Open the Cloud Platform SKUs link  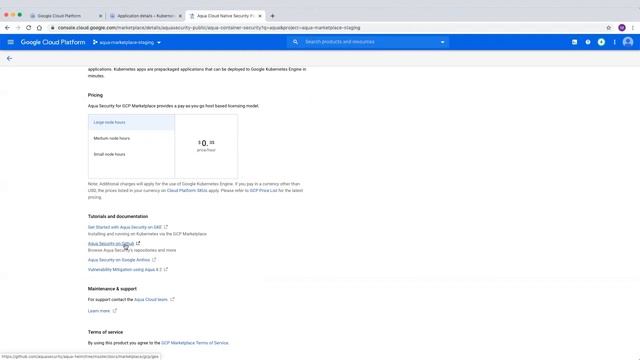187,191
